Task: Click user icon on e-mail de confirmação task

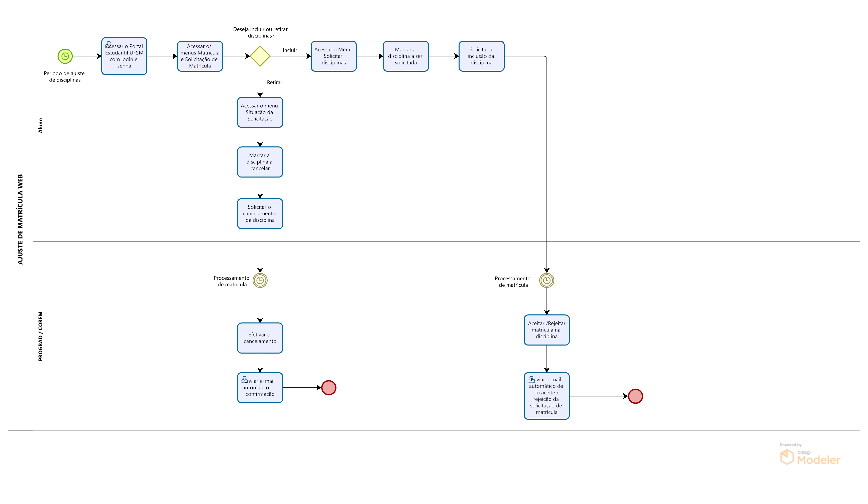Action: (244, 379)
